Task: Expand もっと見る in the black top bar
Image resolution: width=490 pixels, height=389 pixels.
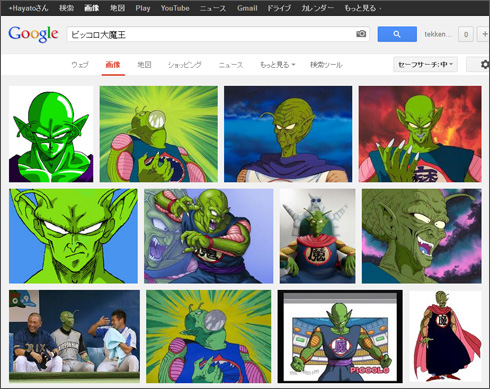Action: pos(362,8)
